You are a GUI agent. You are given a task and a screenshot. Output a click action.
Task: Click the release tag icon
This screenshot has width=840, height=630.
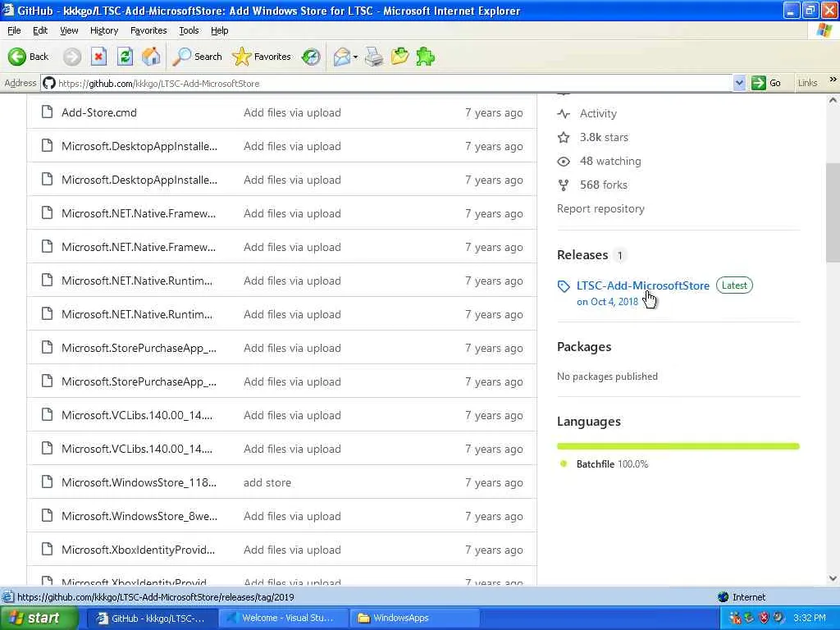pos(564,286)
